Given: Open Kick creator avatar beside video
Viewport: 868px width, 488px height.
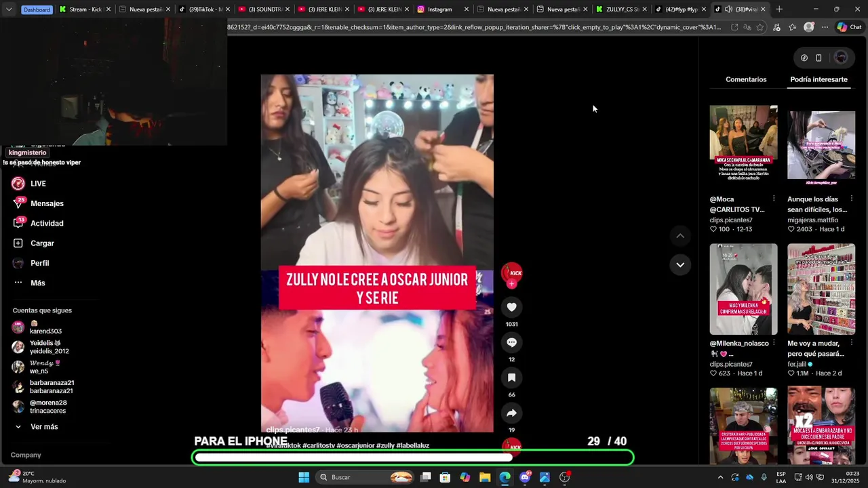Looking at the screenshot, I should click(511, 272).
